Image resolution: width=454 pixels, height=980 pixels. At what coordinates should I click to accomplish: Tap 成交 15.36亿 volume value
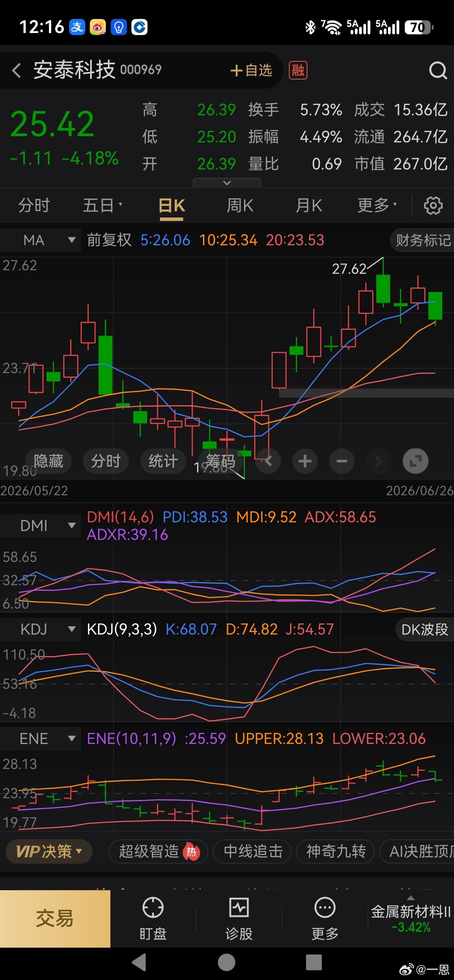pyautogui.click(x=420, y=109)
